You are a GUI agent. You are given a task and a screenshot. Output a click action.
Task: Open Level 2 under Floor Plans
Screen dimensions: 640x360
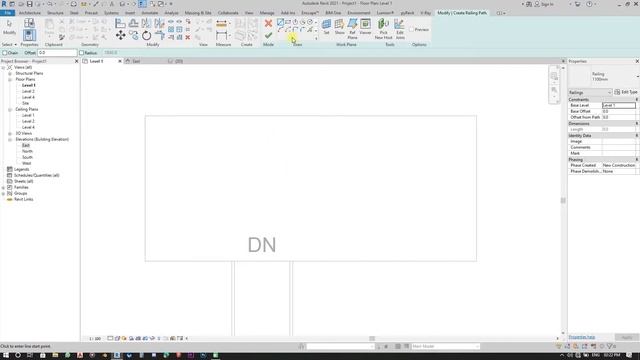[28, 91]
